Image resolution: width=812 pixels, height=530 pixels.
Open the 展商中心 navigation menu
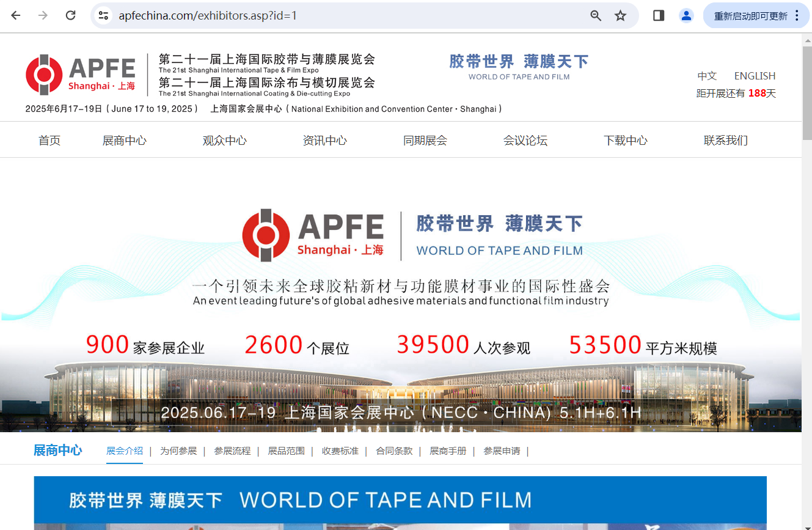pos(125,141)
